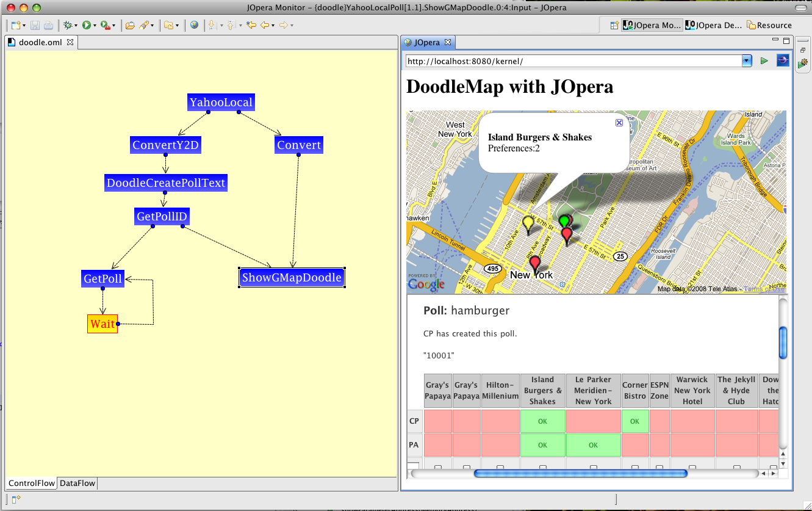Click the green Run icon
812x511 pixels.
pos(87,25)
